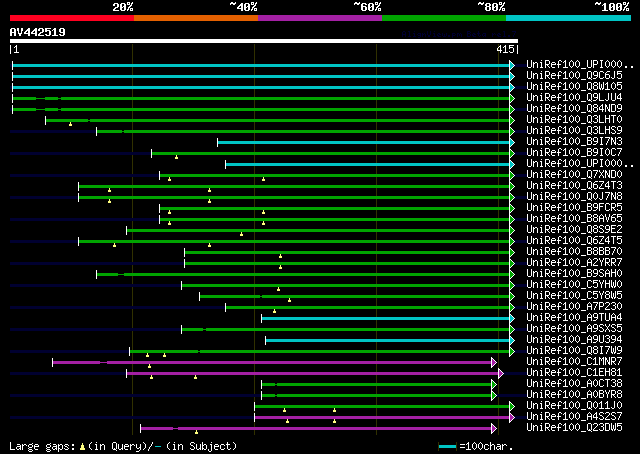640x454 pixels.
Task: Click the purple arrowhead of the C1MNR7 row
Action: pos(494,363)
